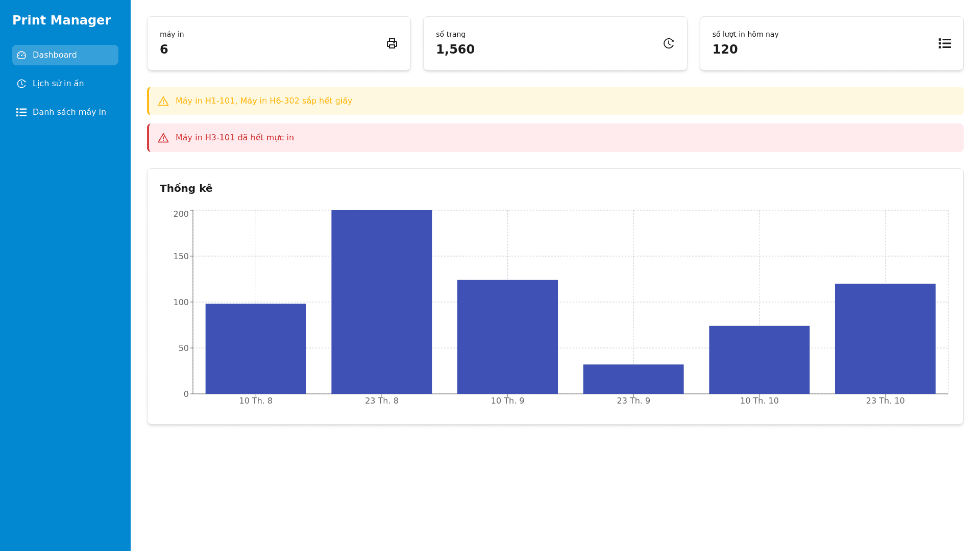Click the yellow warning triangle icon
Viewport: 980px width, 551px height.
[163, 102]
